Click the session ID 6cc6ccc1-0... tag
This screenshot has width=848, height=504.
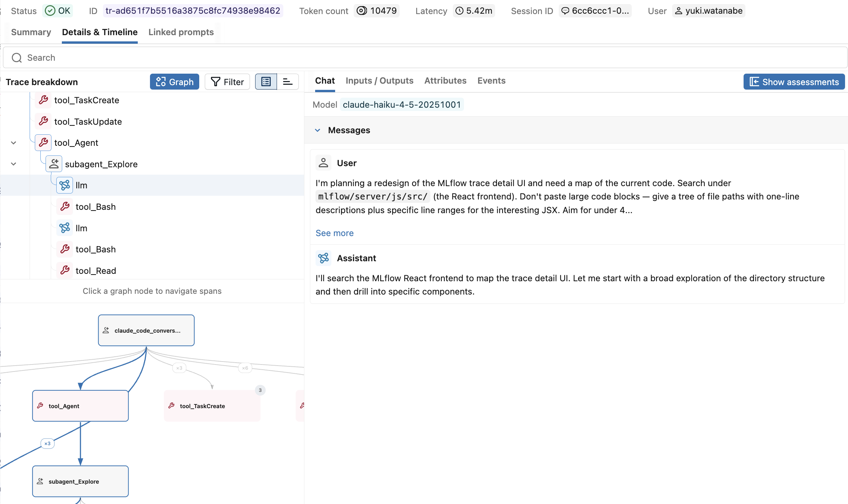click(595, 11)
